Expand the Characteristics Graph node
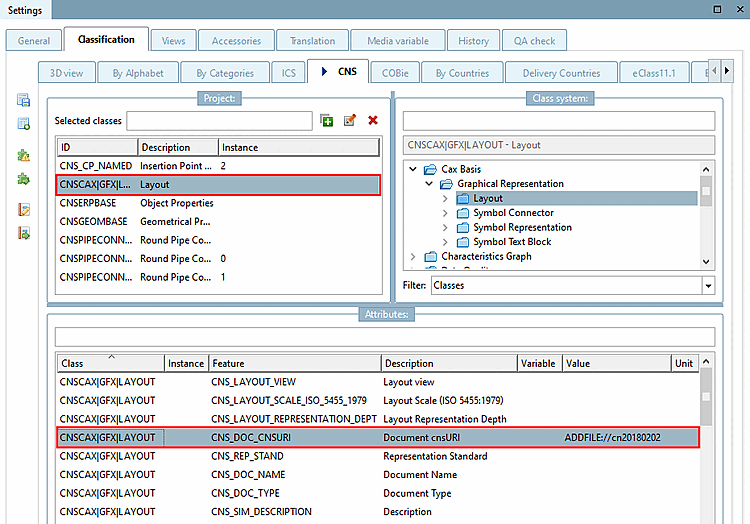The image size is (750, 524). (x=413, y=257)
